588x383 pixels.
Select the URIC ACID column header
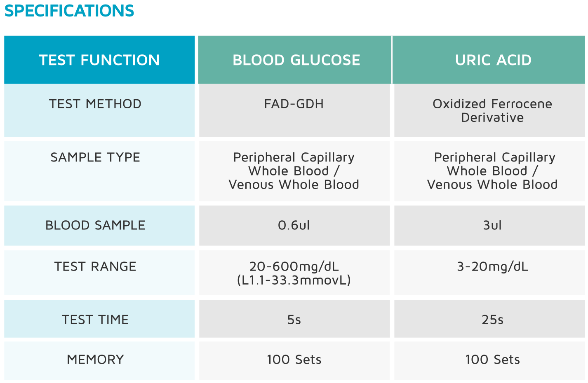pyautogui.click(x=489, y=60)
